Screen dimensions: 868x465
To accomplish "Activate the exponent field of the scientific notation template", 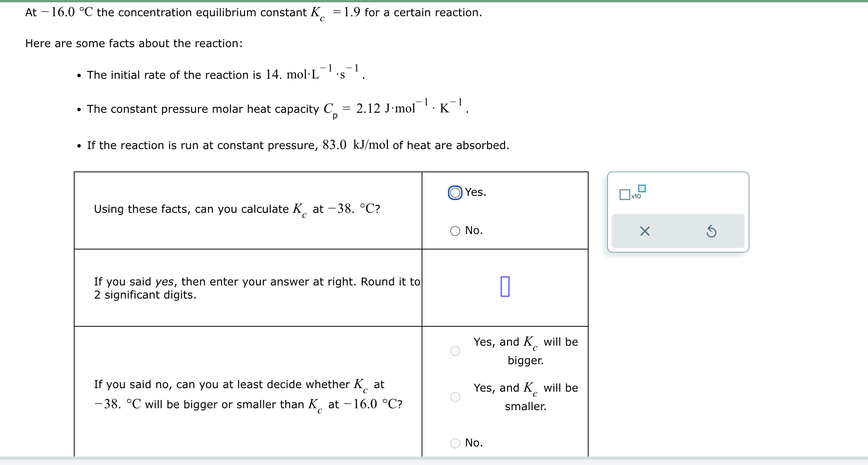I will pos(641,189).
